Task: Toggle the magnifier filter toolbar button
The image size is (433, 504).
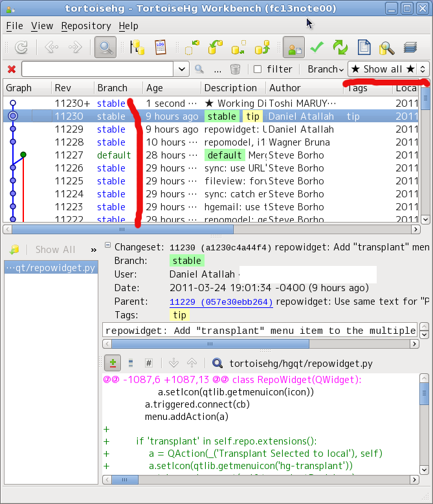Action: [x=105, y=47]
